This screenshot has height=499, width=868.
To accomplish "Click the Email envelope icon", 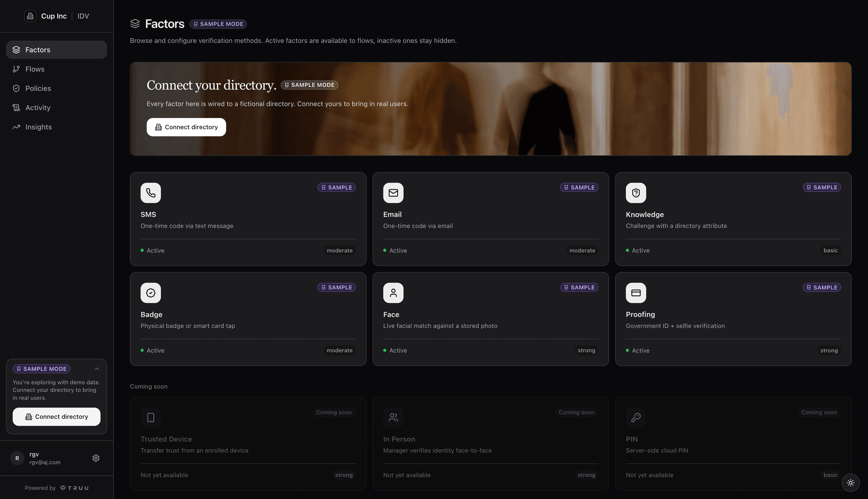I will point(393,193).
